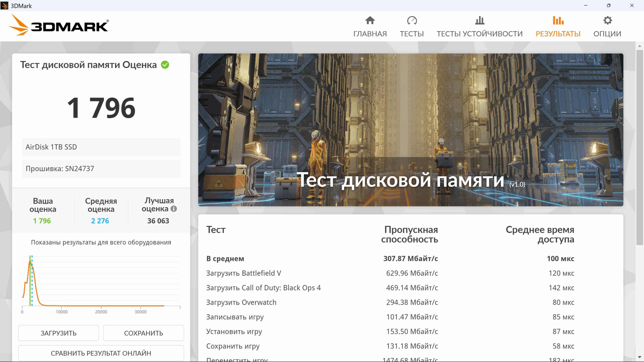The width and height of the screenshot is (644, 362).
Task: Click the scrollbar up arrow
Action: 639,46
